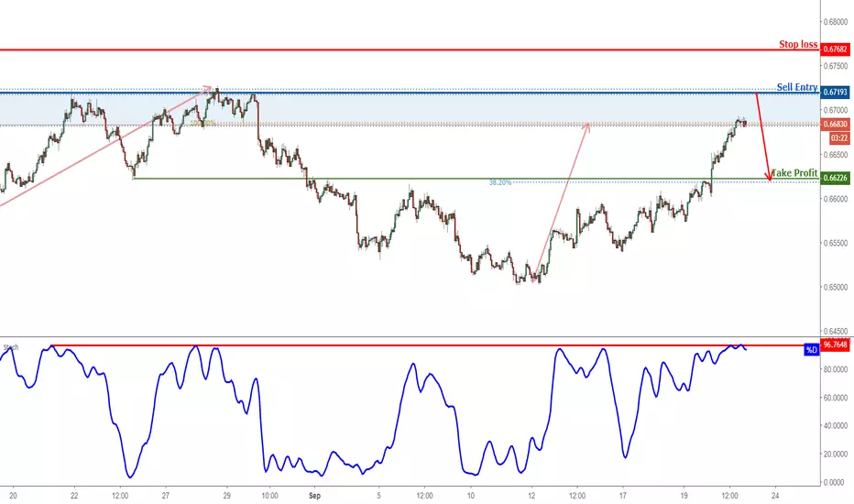Click the 03:22 candle countdown tag
Viewport: 854px width, 504px height.
(x=839, y=139)
